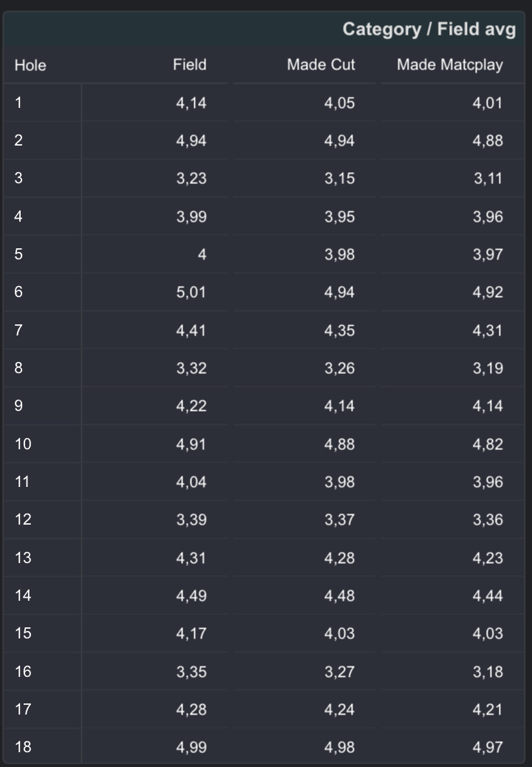Click the 'Made Matcplay' column header
532x767 pixels.
point(449,64)
